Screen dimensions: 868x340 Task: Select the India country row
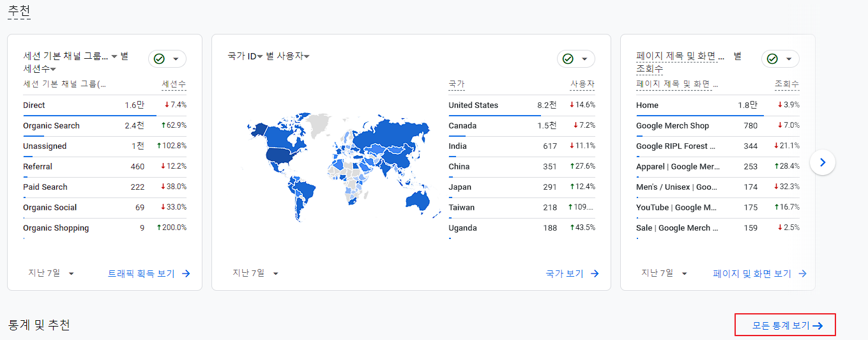point(522,146)
